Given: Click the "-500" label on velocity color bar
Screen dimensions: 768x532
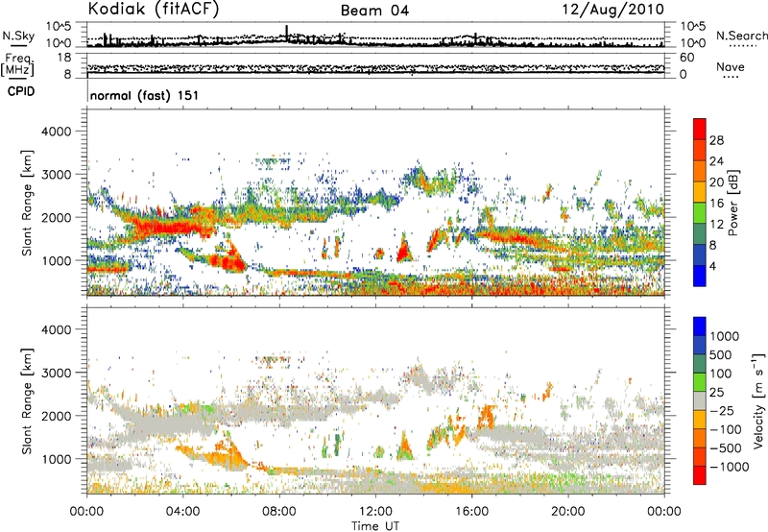Looking at the screenshot, I should click(x=726, y=448).
